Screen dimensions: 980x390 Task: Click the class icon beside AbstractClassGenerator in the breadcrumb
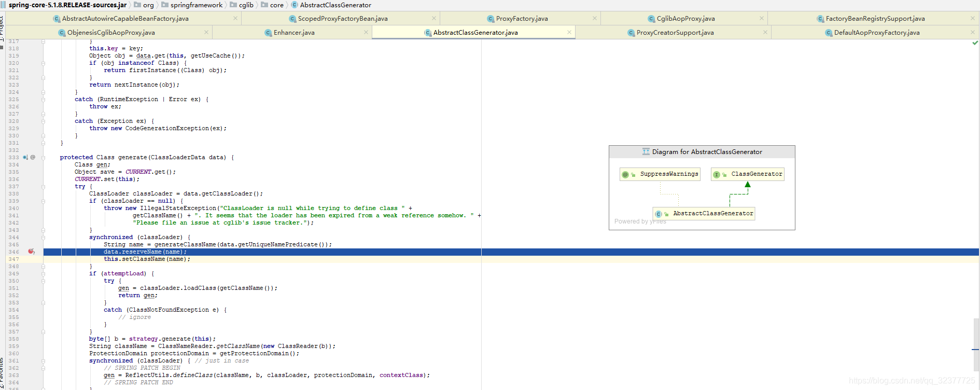(295, 5)
